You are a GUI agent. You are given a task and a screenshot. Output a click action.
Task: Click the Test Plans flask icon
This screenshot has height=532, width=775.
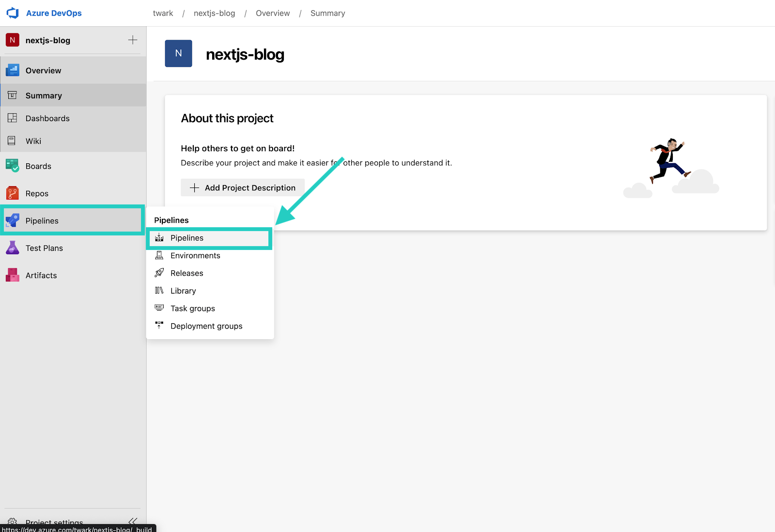(13, 248)
